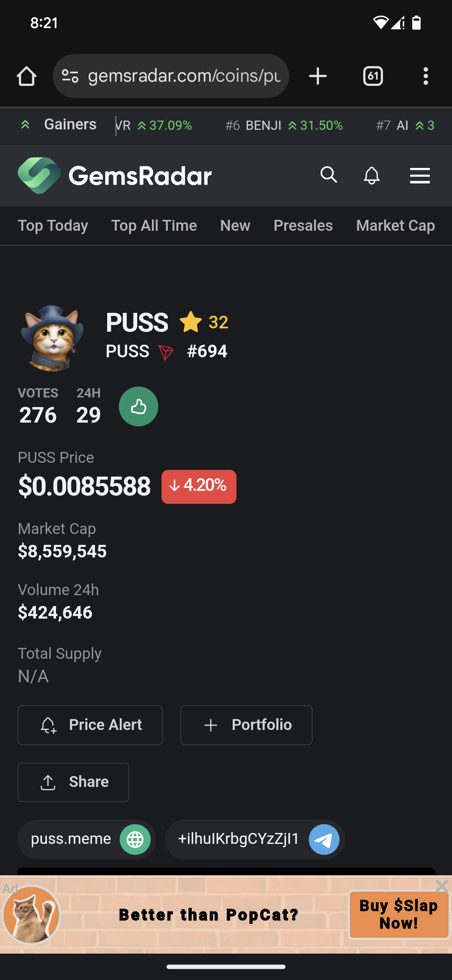Tap the notifications bell icon
Viewport: 452px width, 980px height.
(372, 175)
